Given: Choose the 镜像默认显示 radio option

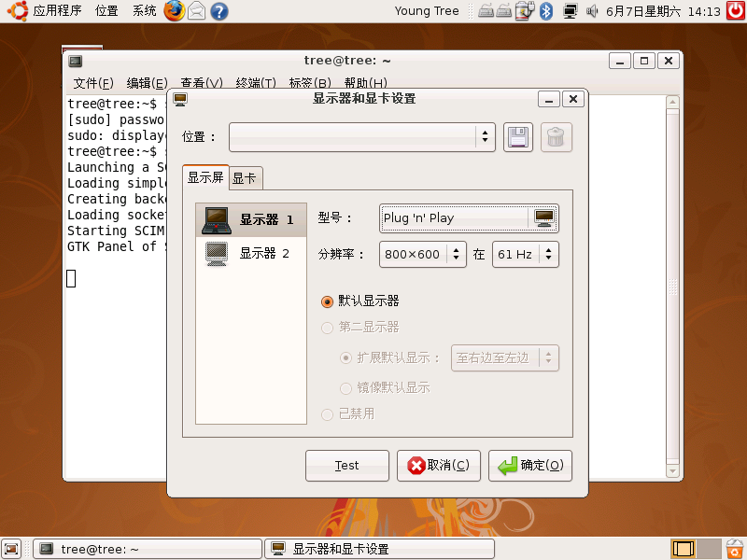Looking at the screenshot, I should point(345,388).
